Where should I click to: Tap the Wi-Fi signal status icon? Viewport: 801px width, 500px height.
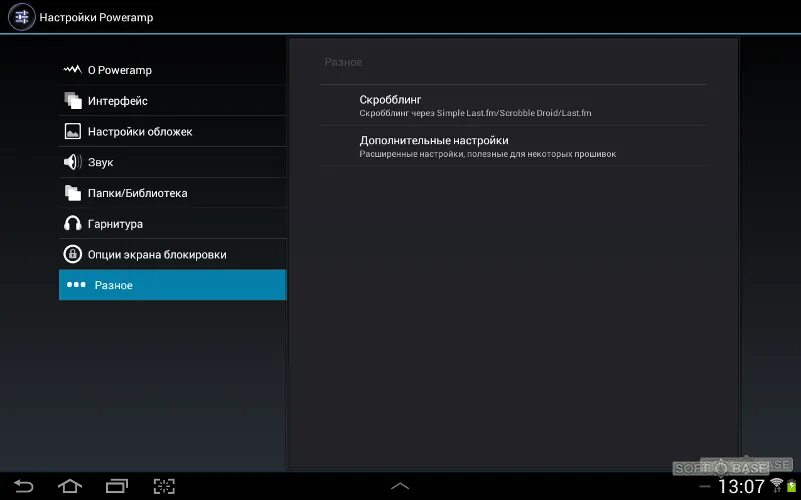pyautogui.click(x=776, y=485)
